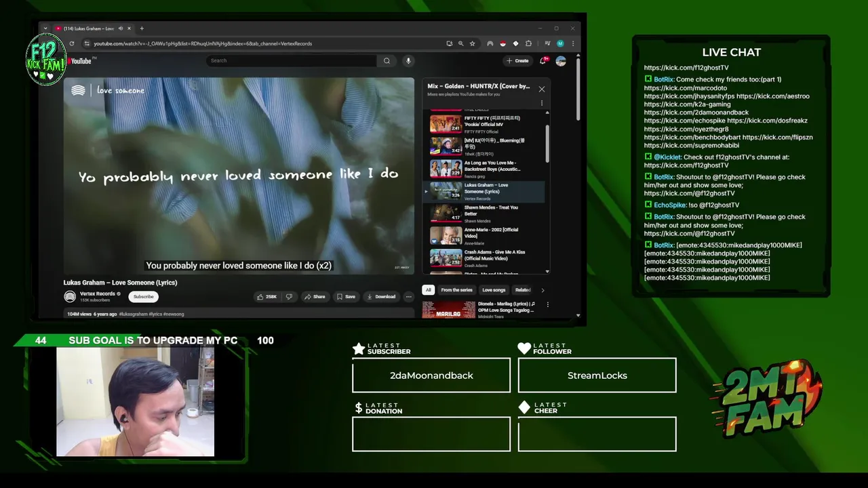The height and width of the screenshot is (488, 868).
Task: Click the StreamLocks latest follower box
Action: click(597, 375)
